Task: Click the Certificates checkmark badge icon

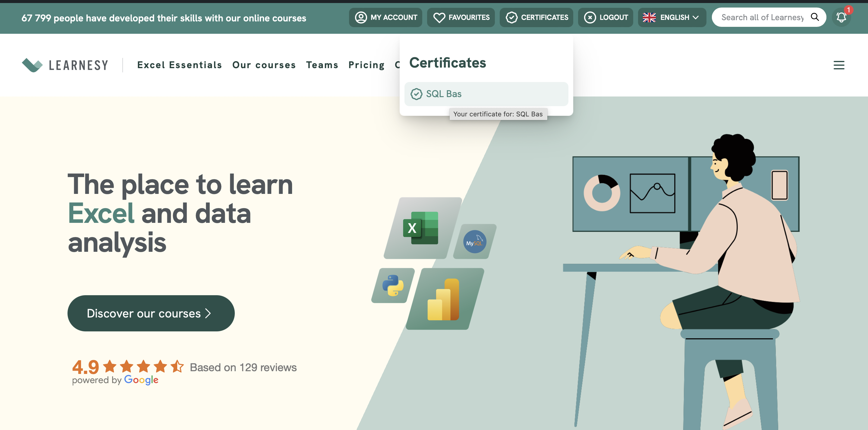Action: [511, 17]
